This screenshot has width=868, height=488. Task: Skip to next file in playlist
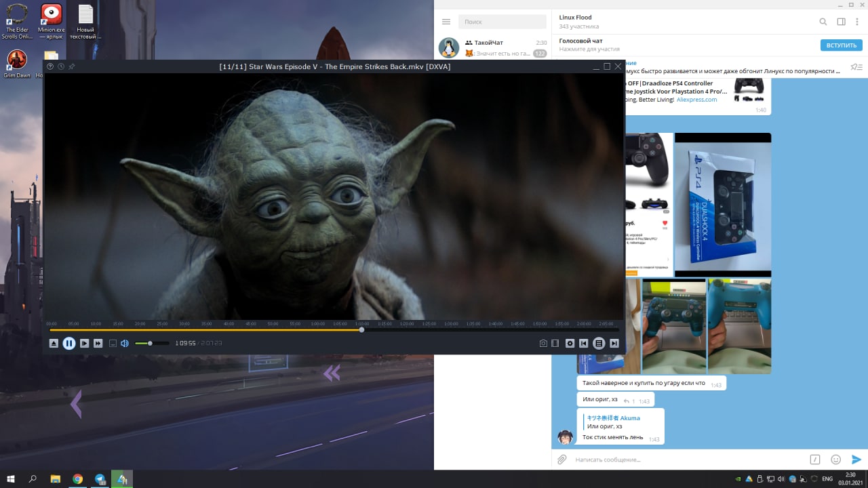coord(614,344)
